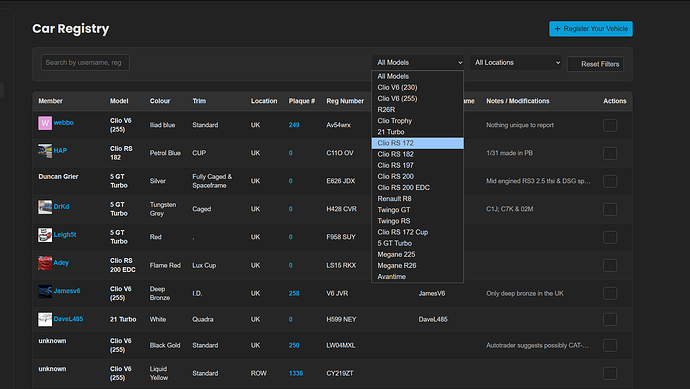Tick the checkbox in DaveL485's row
This screenshot has width=690, height=389.
coord(610,319)
